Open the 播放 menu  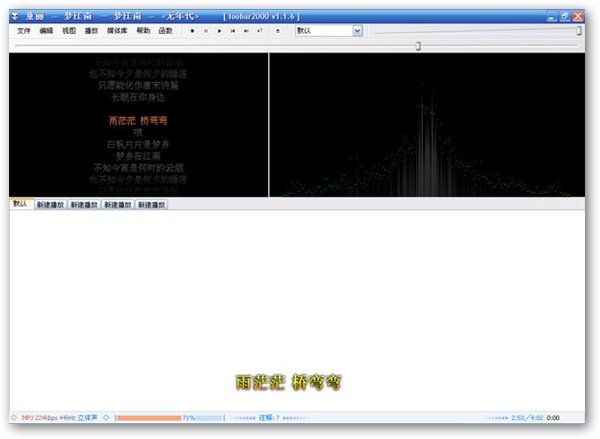click(91, 31)
